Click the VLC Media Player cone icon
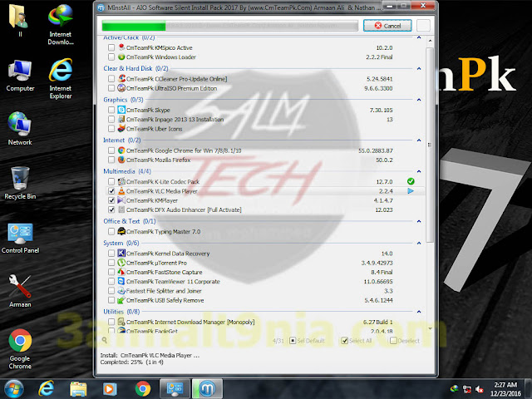Image resolution: width=532 pixels, height=399 pixels. [x=121, y=190]
